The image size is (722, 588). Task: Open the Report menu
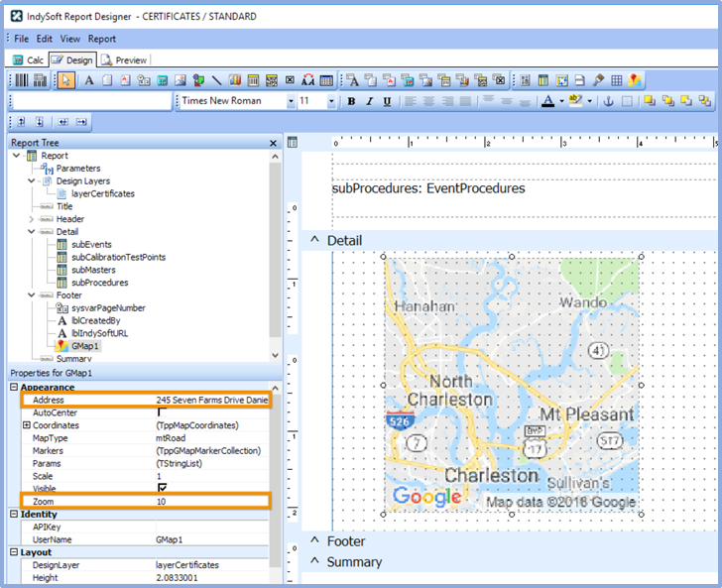102,39
